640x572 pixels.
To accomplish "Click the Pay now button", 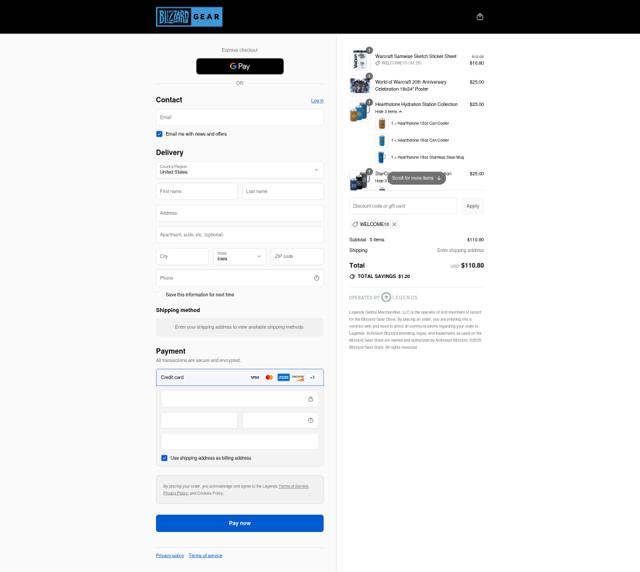I will tap(240, 523).
